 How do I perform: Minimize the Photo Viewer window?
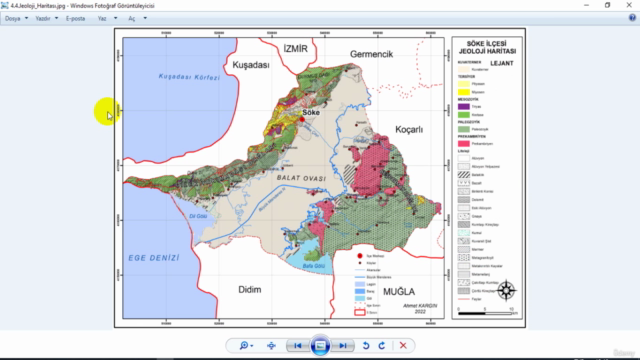coord(587,5)
